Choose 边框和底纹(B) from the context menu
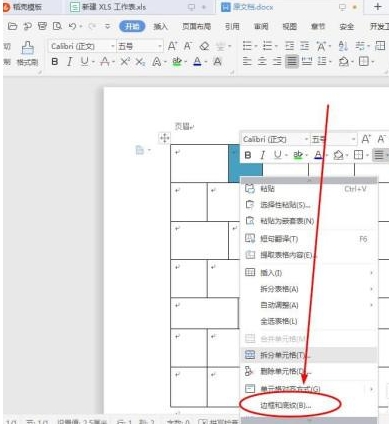The height and width of the screenshot is (424, 389). pos(286,405)
